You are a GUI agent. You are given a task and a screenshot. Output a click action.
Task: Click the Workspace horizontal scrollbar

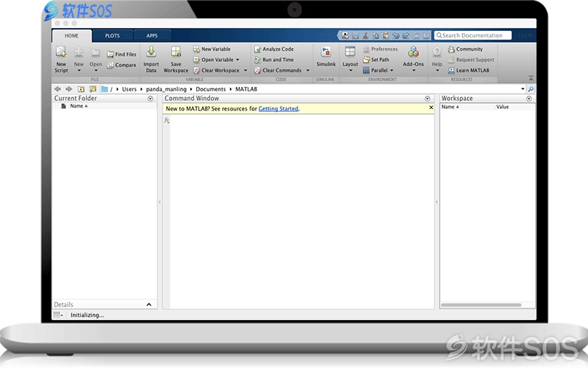point(481,305)
